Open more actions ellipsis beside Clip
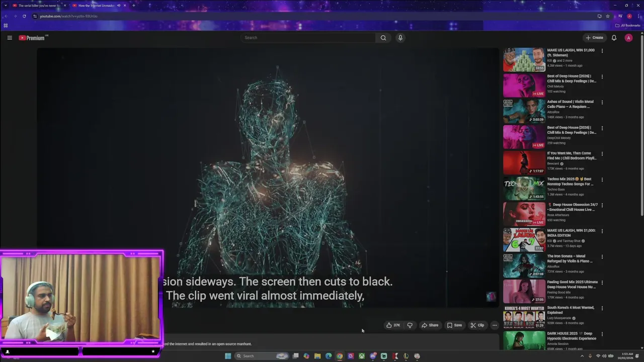 click(495, 325)
